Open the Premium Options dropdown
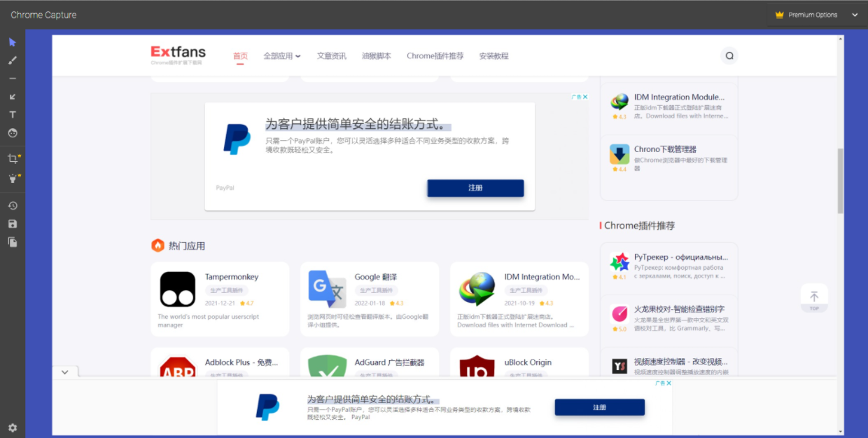The width and height of the screenshot is (868, 438). coord(816,15)
